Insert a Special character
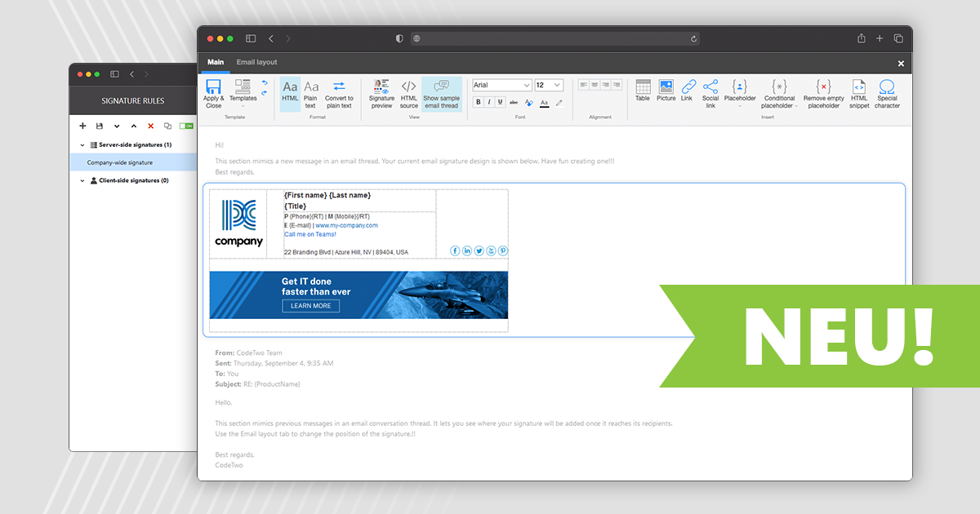This screenshot has height=514, width=980. click(x=887, y=93)
